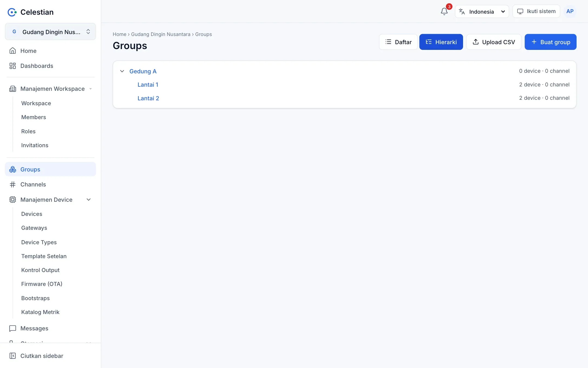Open the Indonesia language dropdown
This screenshot has height=368, width=588.
click(482, 11)
